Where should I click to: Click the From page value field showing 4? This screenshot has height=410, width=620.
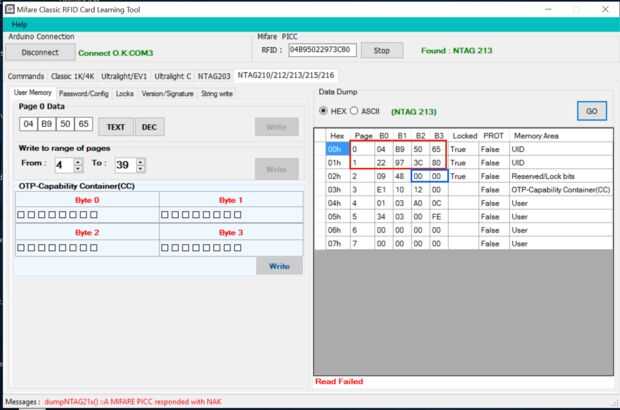click(x=65, y=165)
